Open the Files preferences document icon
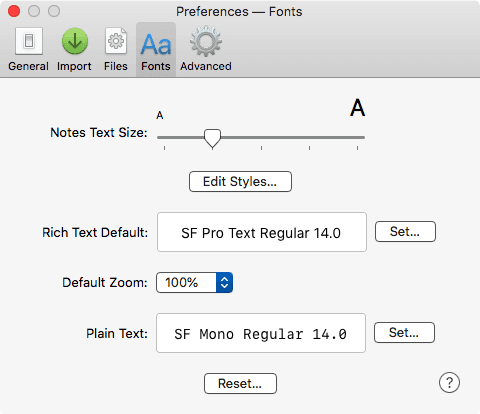 point(116,41)
